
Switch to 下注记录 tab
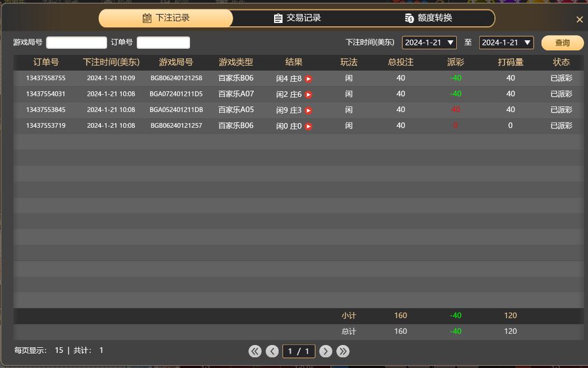click(166, 18)
